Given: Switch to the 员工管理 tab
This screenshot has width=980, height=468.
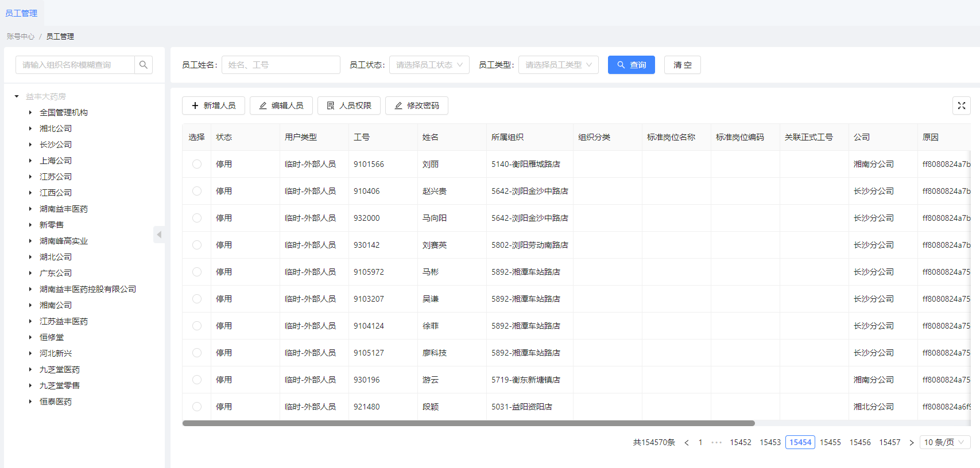Looking at the screenshot, I should (21, 13).
